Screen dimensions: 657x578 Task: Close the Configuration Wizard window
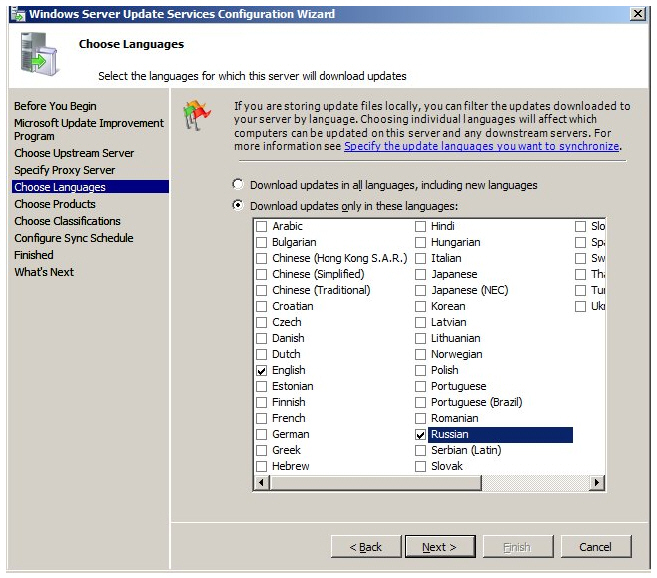click(638, 14)
